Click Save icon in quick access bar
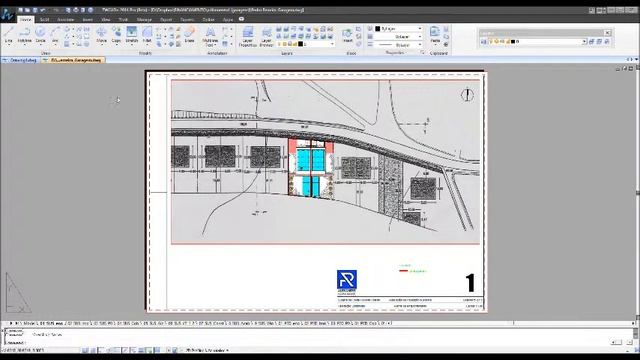This screenshot has width=640, height=360. 35,10
